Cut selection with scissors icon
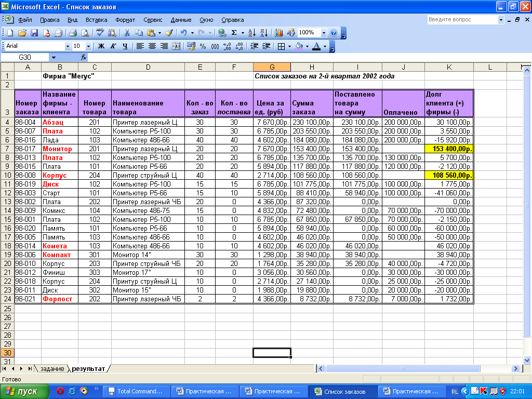Viewport: 532px width, 399px height. 127,33
